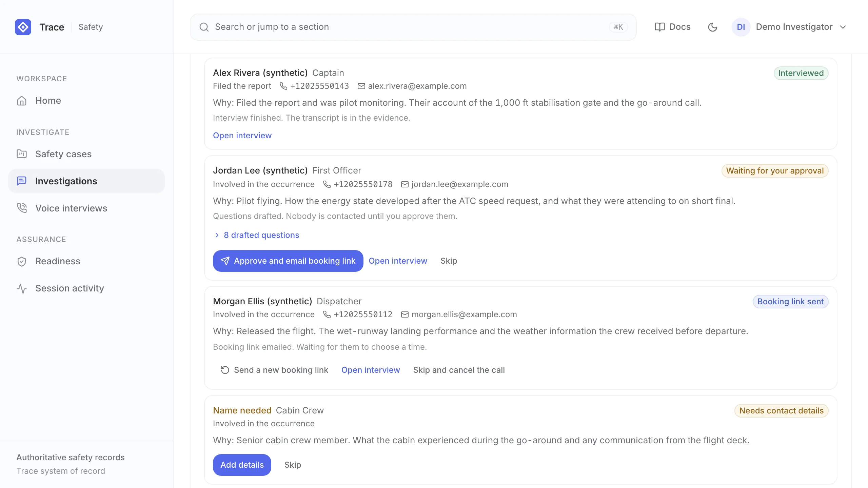Click the envelope icon beside alex.rivera@example.com

pos(361,86)
